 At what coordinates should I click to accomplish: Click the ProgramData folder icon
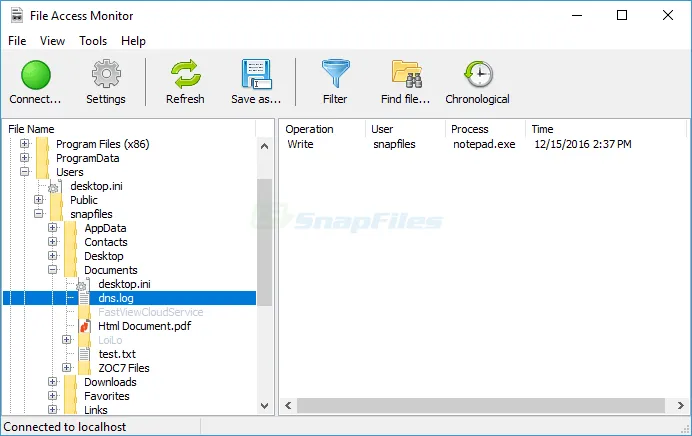click(42, 158)
